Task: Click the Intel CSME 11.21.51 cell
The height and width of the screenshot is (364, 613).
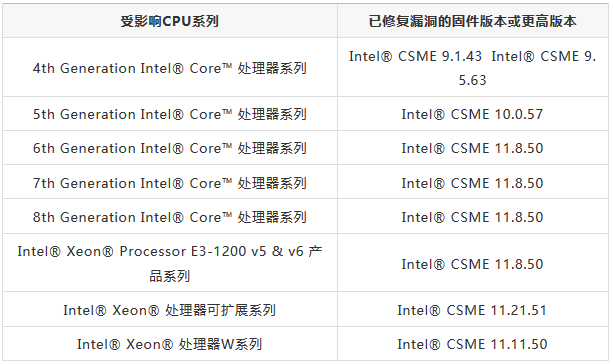Action: (473, 309)
